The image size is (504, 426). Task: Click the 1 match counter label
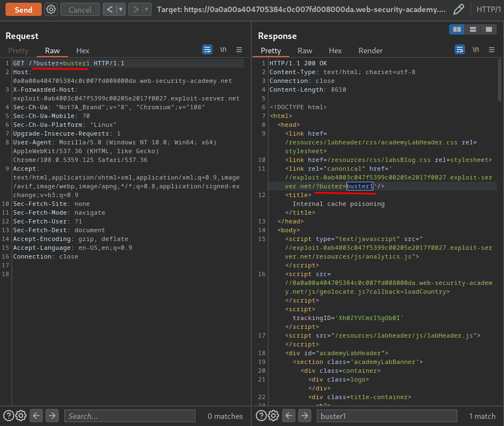click(482, 416)
